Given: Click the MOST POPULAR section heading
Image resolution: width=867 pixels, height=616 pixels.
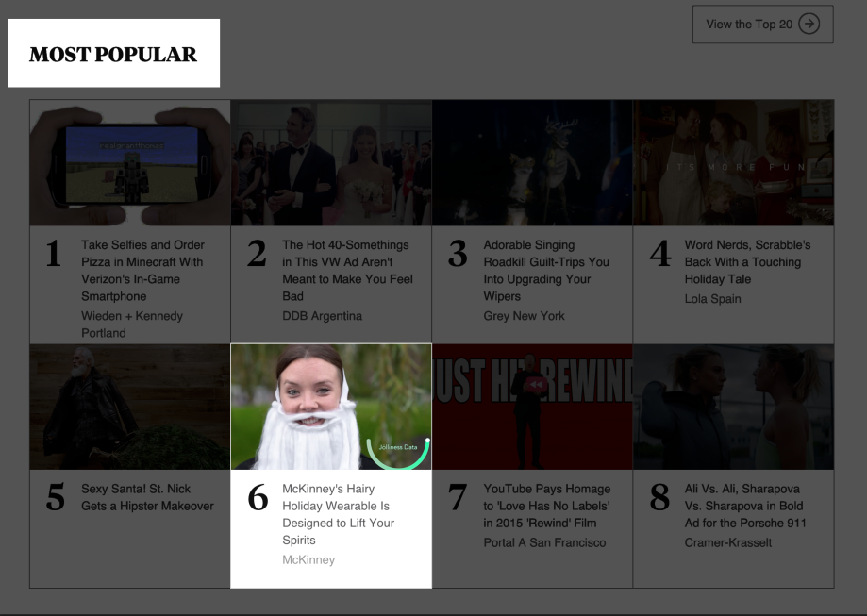Looking at the screenshot, I should (113, 54).
